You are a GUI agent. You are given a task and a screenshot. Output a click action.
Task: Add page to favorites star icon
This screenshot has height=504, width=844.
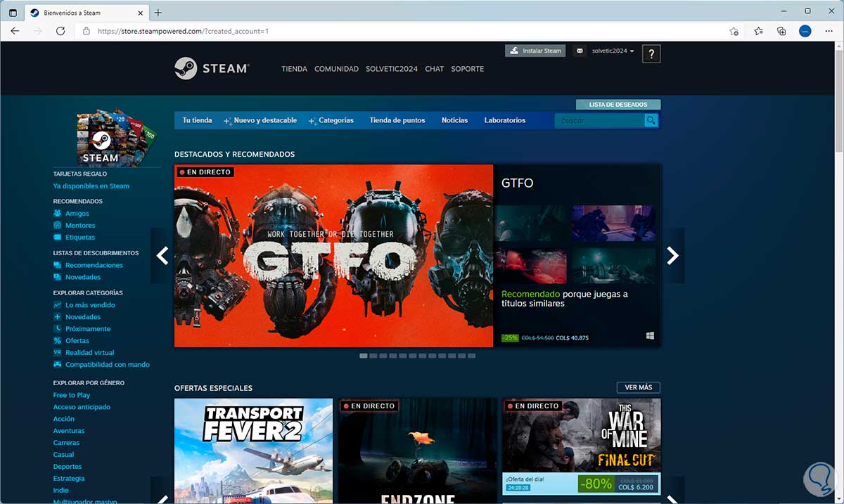[x=734, y=31]
